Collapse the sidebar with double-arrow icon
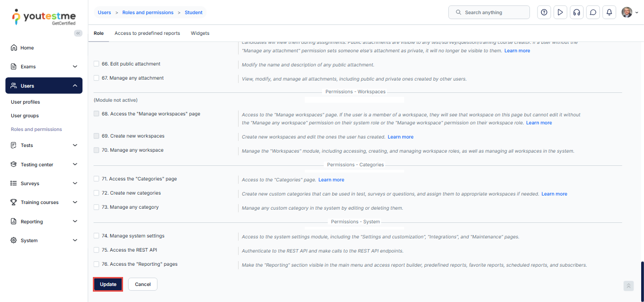The image size is (644, 302). pyautogui.click(x=78, y=33)
